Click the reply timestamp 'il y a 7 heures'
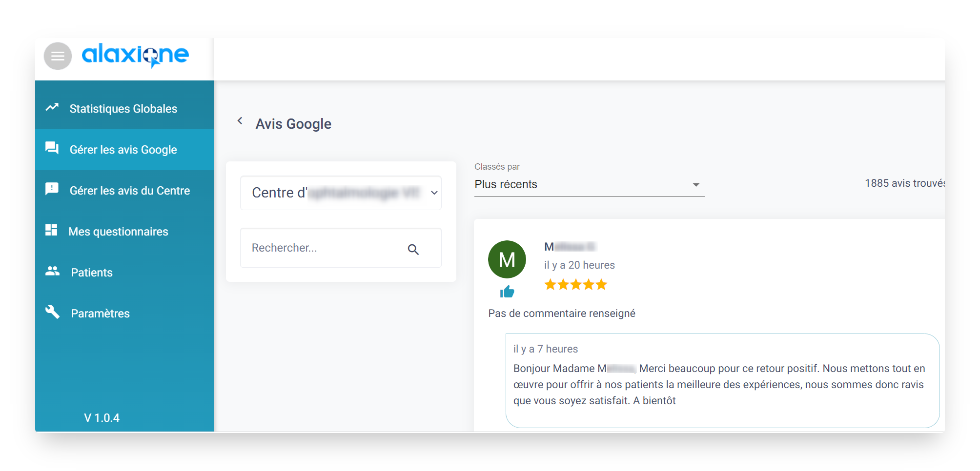This screenshot has width=980, height=471. [546, 349]
